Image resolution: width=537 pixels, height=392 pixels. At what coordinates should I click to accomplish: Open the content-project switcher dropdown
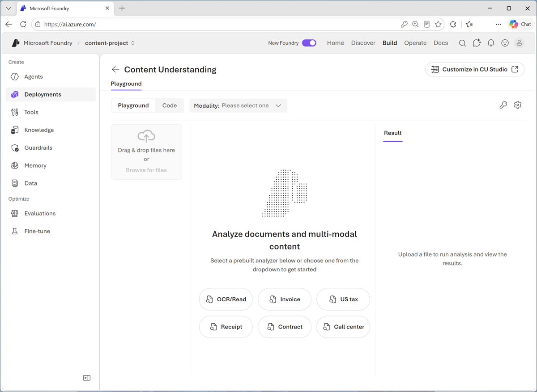point(110,43)
